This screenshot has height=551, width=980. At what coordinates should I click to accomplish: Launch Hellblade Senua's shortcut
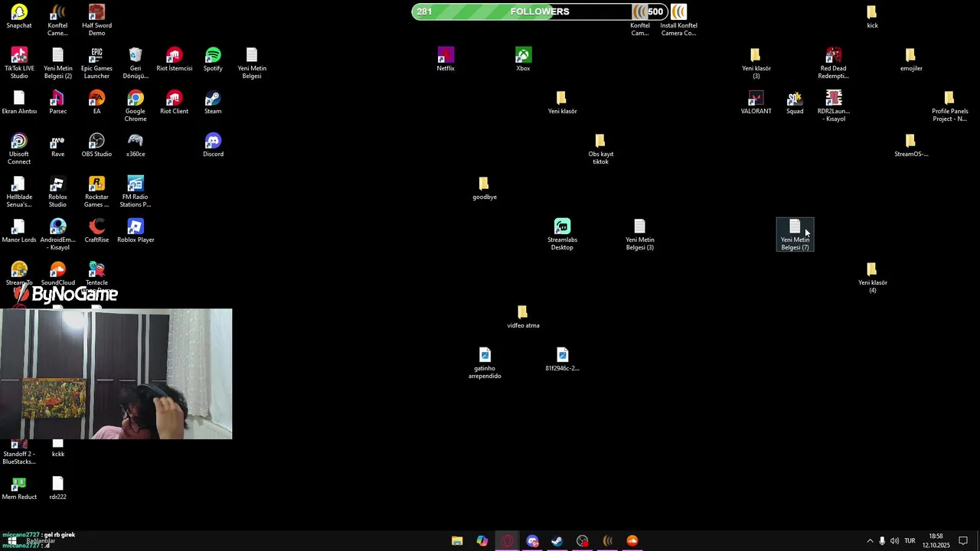pyautogui.click(x=19, y=192)
